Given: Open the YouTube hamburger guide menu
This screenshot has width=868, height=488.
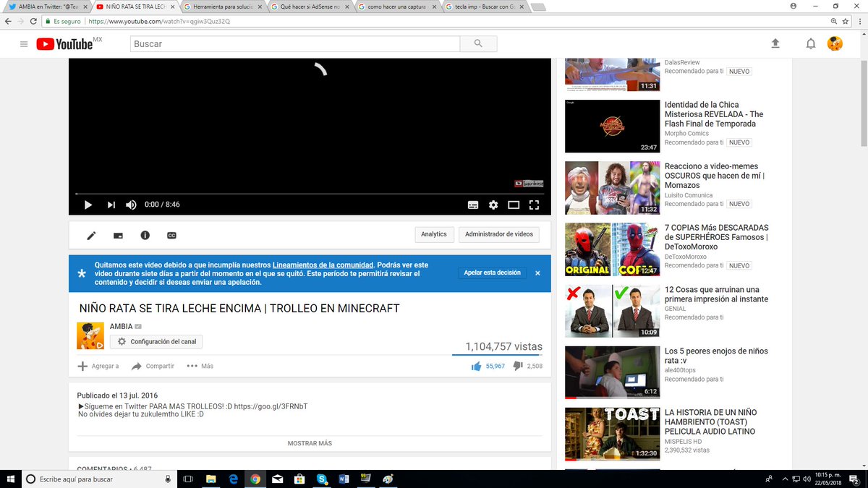Looking at the screenshot, I should pos(24,44).
